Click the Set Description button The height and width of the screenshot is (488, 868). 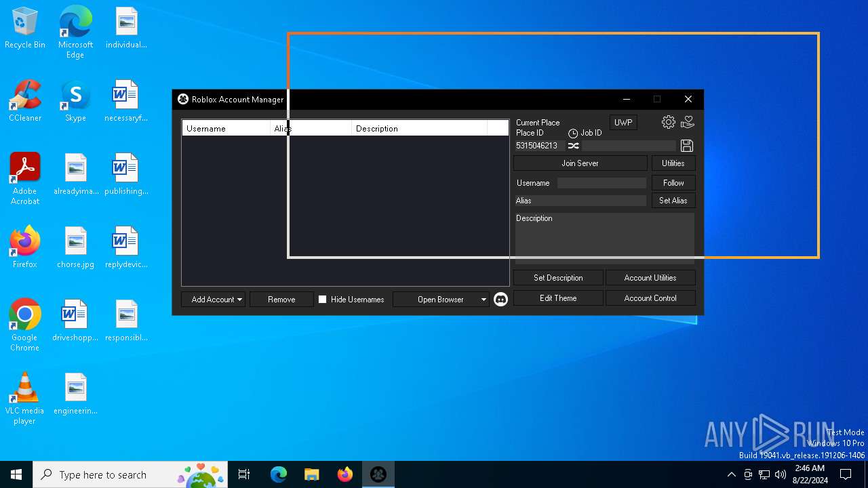pos(558,278)
